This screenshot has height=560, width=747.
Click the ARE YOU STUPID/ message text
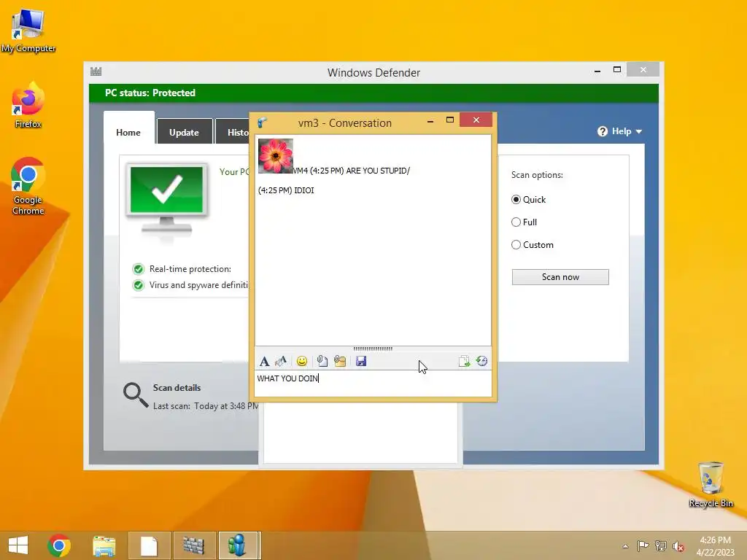[378, 171]
